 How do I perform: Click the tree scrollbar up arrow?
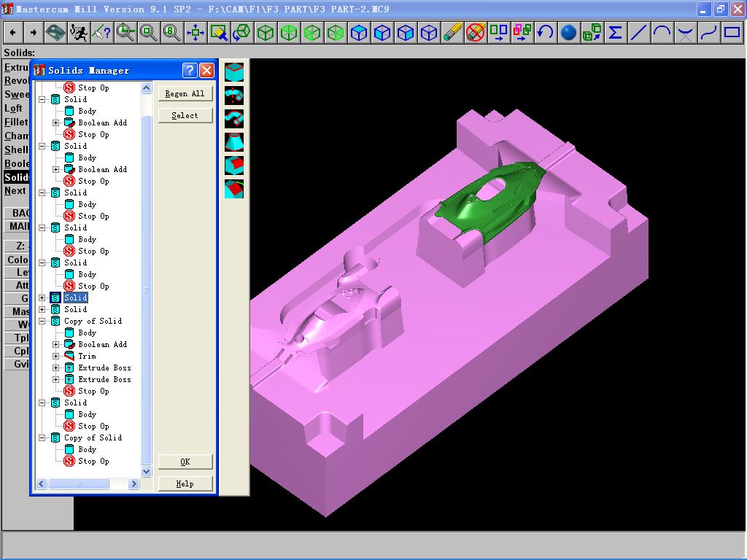click(146, 87)
